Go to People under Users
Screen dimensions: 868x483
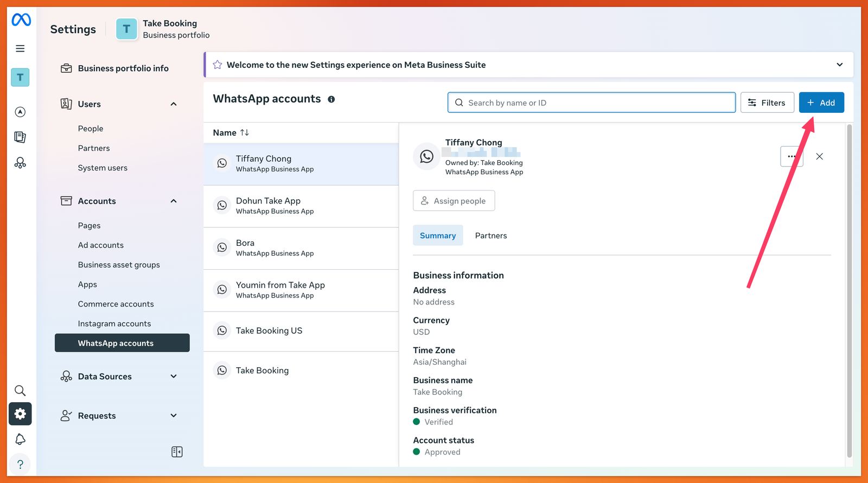click(91, 129)
